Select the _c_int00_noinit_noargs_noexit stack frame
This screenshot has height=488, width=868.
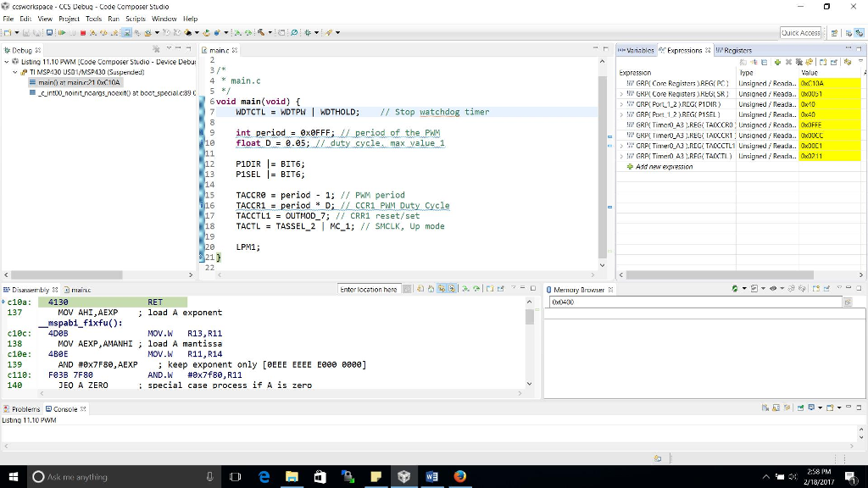pyautogui.click(x=113, y=93)
